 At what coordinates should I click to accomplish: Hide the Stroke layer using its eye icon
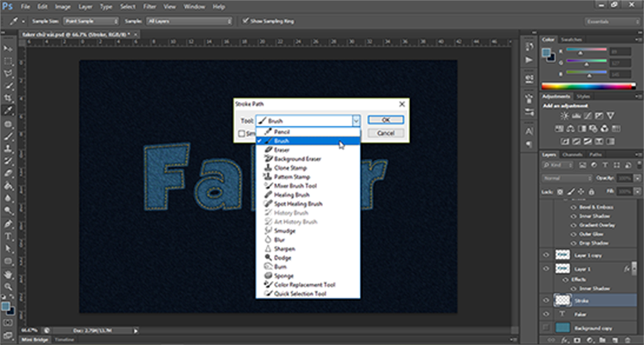click(x=545, y=300)
